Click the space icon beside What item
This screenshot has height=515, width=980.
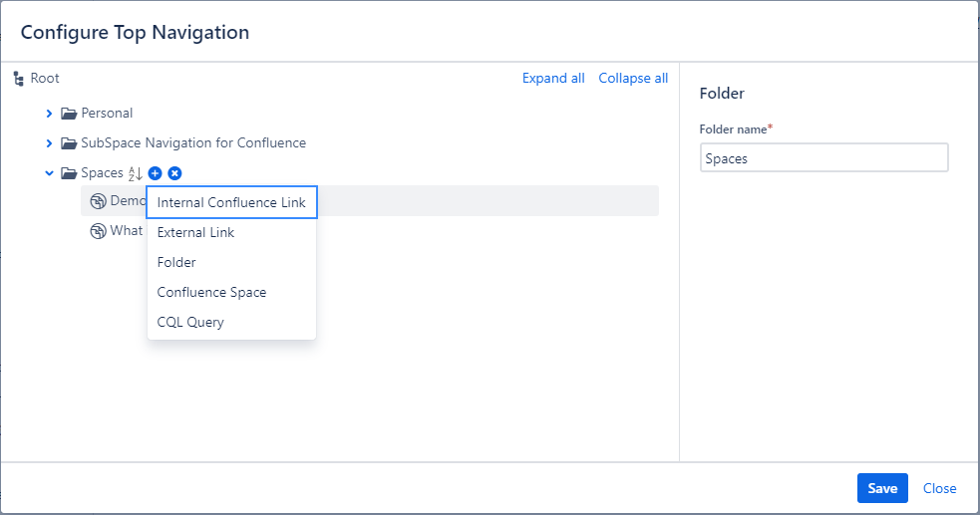(98, 231)
